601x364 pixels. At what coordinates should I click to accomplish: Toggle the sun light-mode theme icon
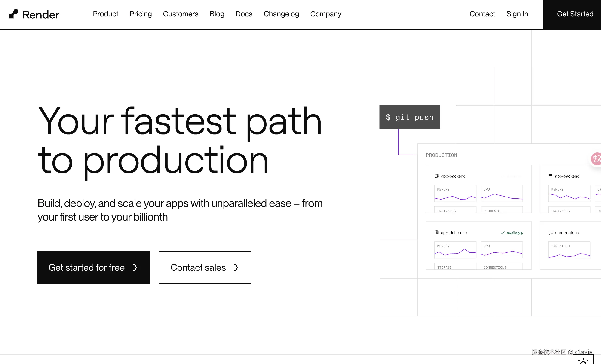pos(583,361)
